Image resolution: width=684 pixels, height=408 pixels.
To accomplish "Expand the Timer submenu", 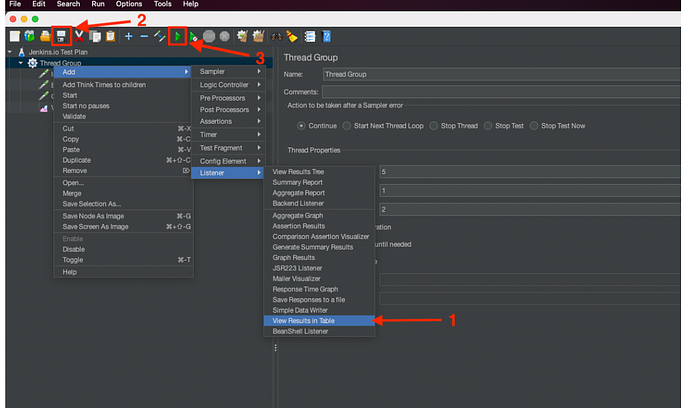I will tap(227, 135).
